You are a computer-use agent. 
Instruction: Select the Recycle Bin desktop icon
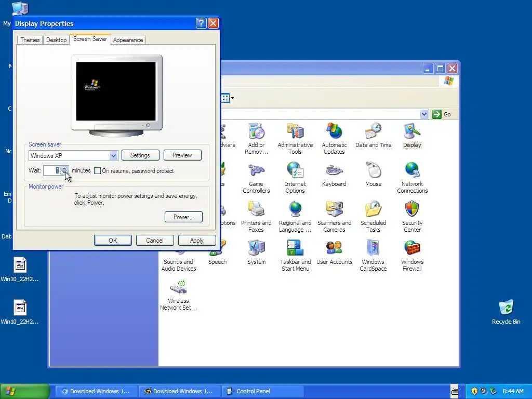click(506, 312)
